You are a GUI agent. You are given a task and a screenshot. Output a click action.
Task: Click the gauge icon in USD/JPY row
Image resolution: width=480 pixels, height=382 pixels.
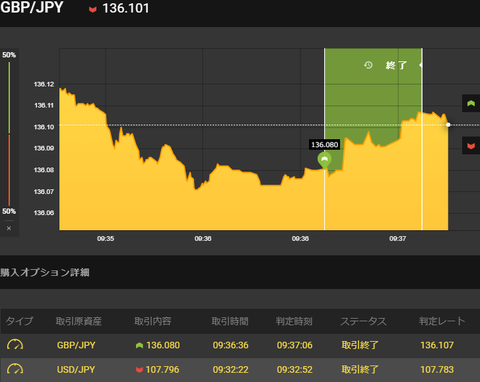click(15, 369)
